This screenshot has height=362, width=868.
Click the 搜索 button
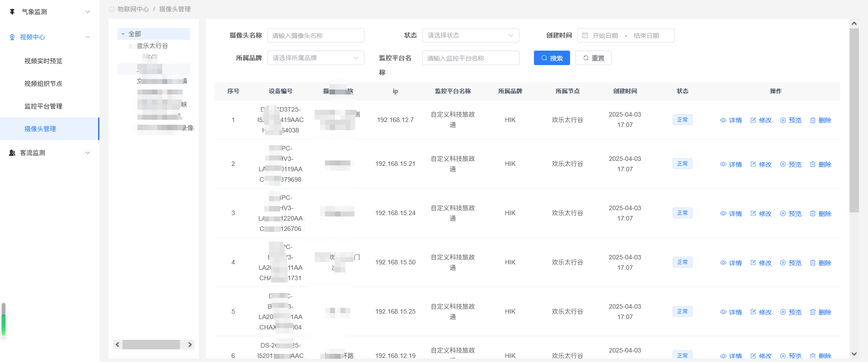(552, 58)
